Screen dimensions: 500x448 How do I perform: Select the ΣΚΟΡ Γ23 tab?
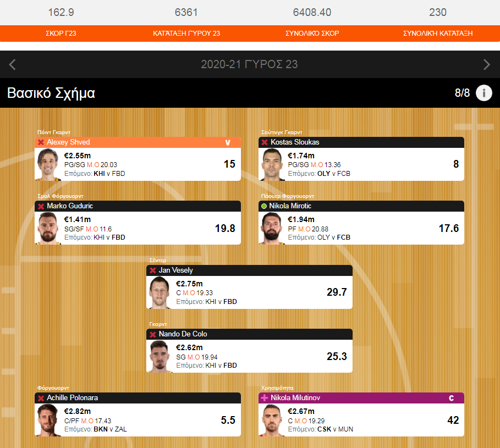(x=61, y=33)
